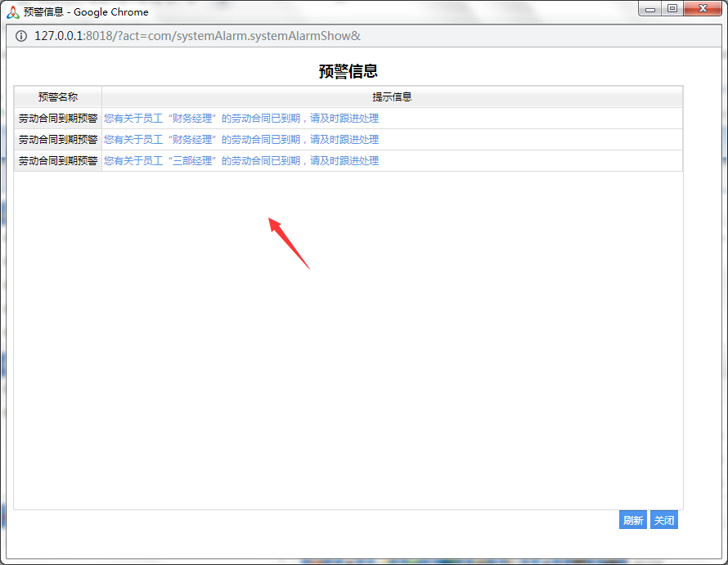This screenshot has height=565, width=728.
Task: Click the window title text 预警信息 - Google Chrome
Action: [86, 12]
